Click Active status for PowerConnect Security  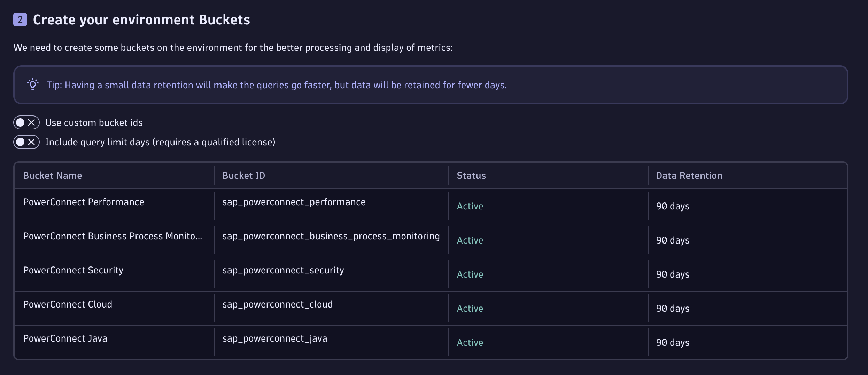(470, 274)
